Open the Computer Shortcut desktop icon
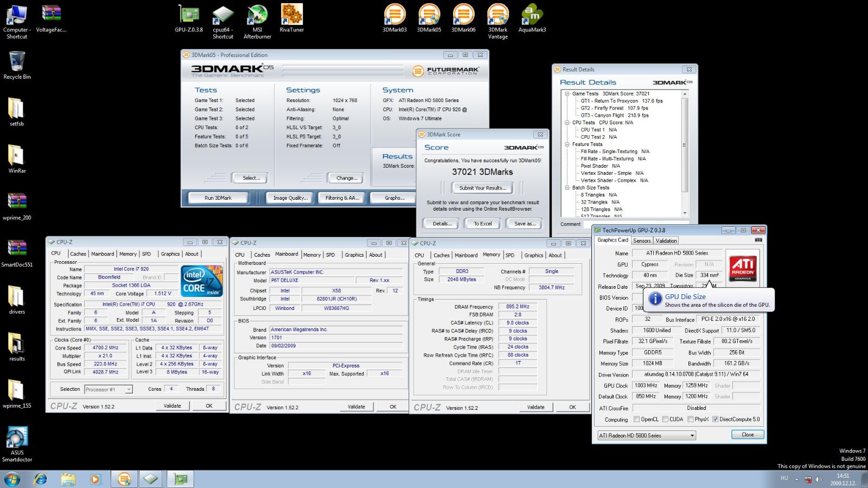 click(x=17, y=22)
